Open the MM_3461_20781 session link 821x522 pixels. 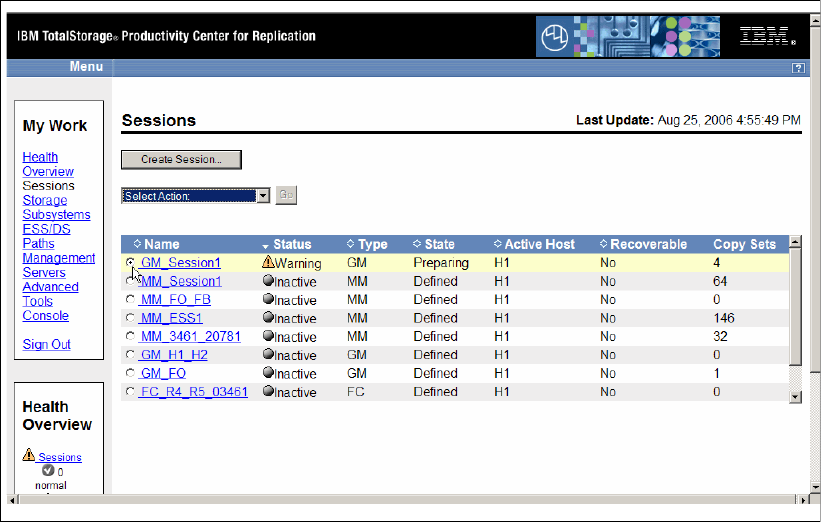click(x=190, y=336)
